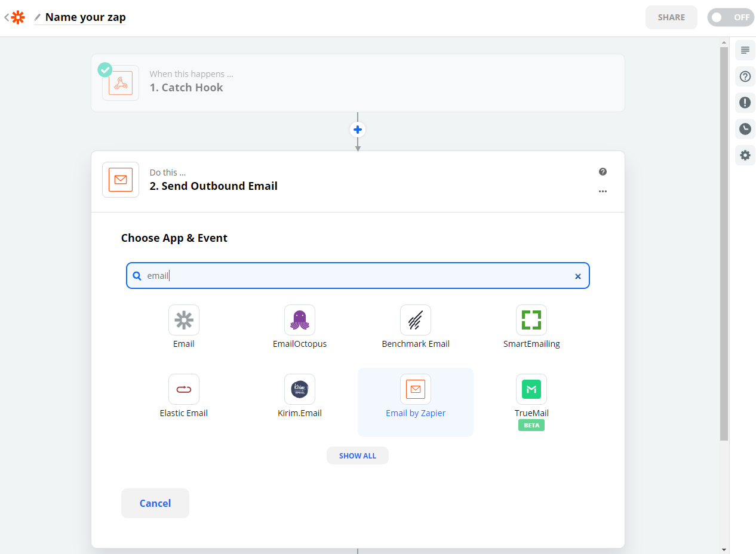The height and width of the screenshot is (554, 756).
Task: Click the "Email by Zapier" label
Action: 416,413
